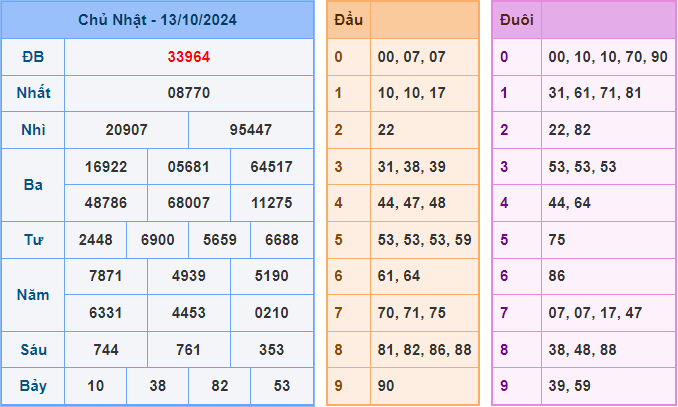Click the Đuôi column header
The height and width of the screenshot is (407, 678).
516,20
